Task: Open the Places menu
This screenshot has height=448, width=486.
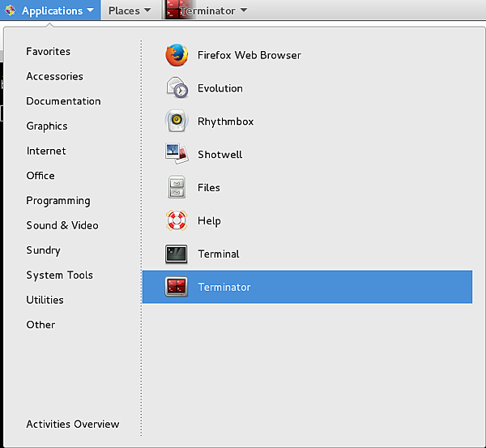Action: pyautogui.click(x=130, y=11)
